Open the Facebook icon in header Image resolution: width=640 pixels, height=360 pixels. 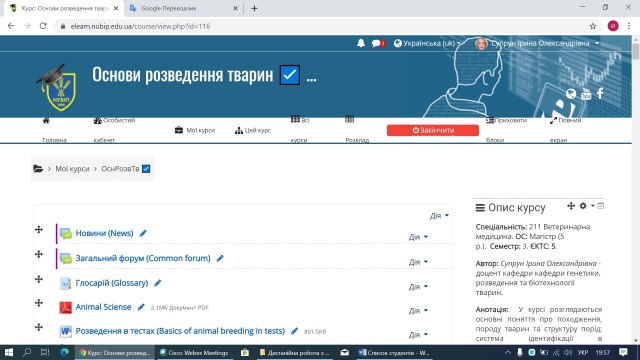tap(600, 93)
